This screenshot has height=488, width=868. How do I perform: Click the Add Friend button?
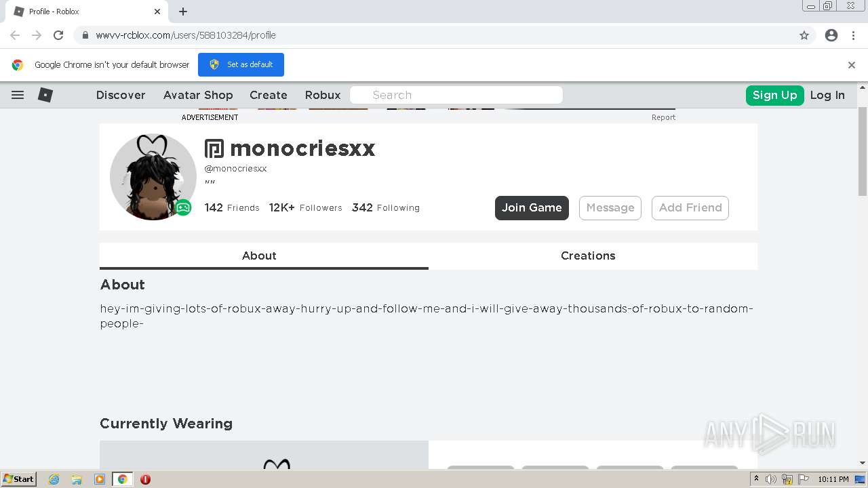pyautogui.click(x=690, y=208)
